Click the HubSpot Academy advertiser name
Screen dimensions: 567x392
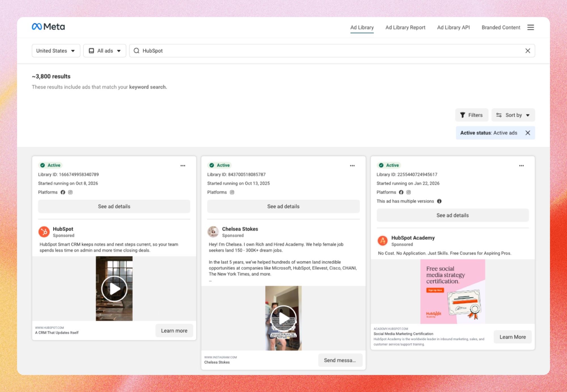tap(413, 238)
